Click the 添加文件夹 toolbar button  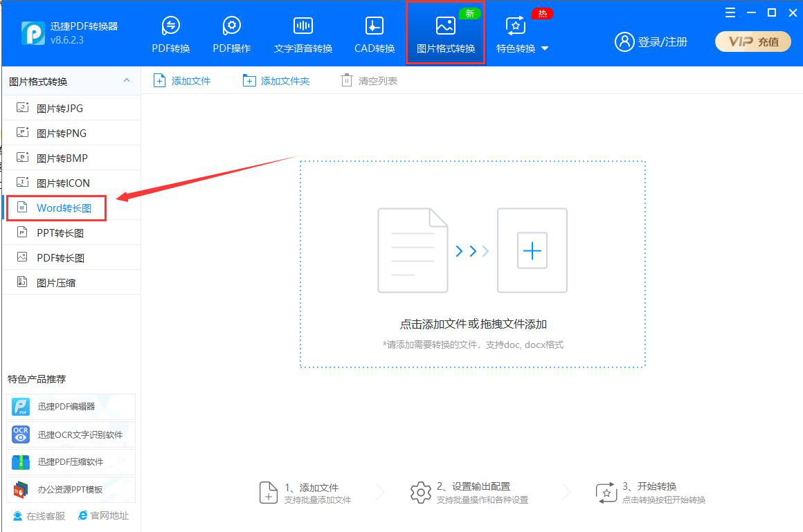click(276, 81)
